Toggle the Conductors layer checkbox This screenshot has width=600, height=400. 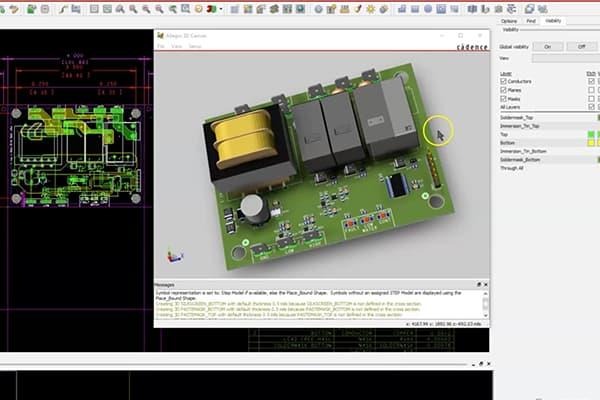[503, 81]
